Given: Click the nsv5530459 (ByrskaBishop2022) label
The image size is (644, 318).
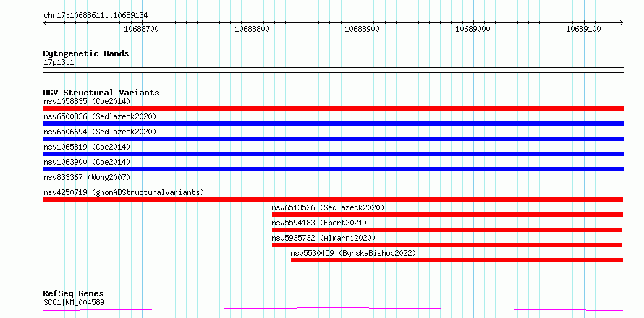Looking at the screenshot, I should [353, 253].
